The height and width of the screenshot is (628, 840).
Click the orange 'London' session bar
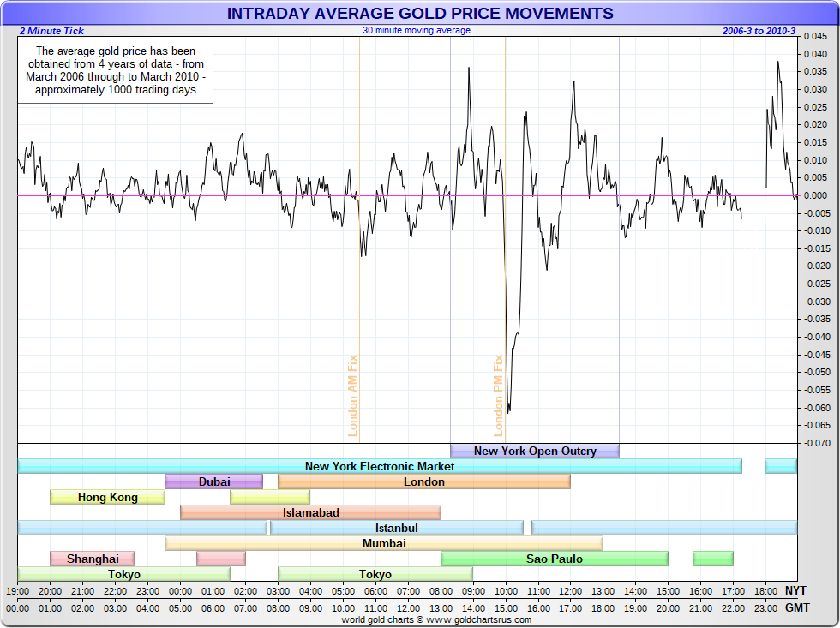tap(424, 481)
